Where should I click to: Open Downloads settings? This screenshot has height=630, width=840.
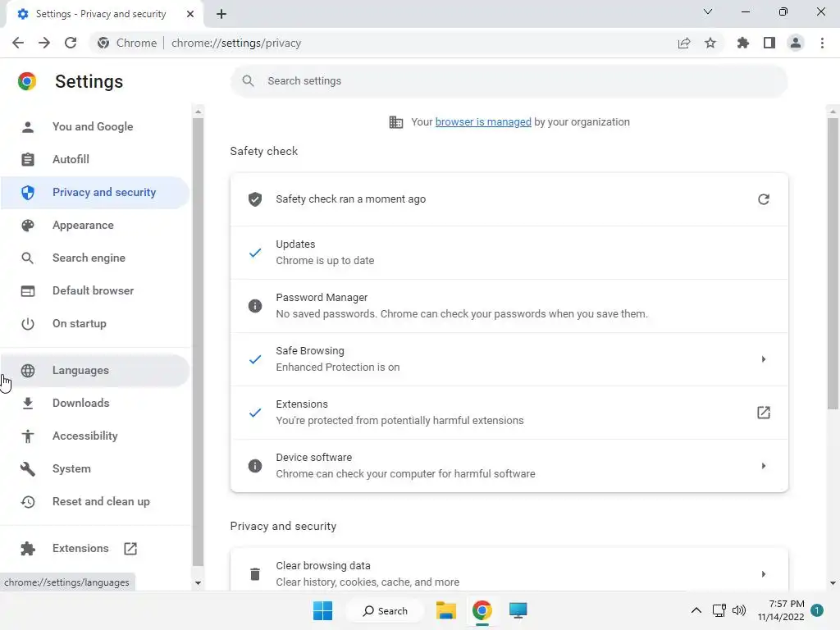(x=95, y=403)
